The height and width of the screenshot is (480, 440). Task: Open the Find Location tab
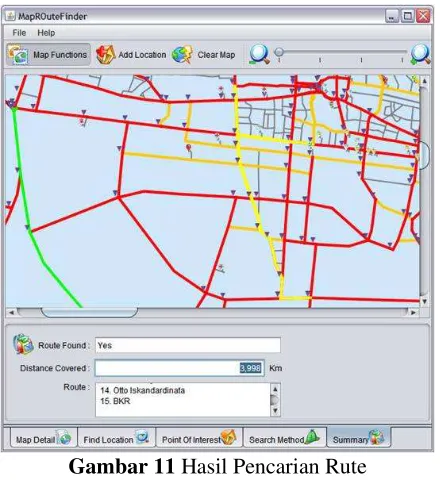coord(117,438)
